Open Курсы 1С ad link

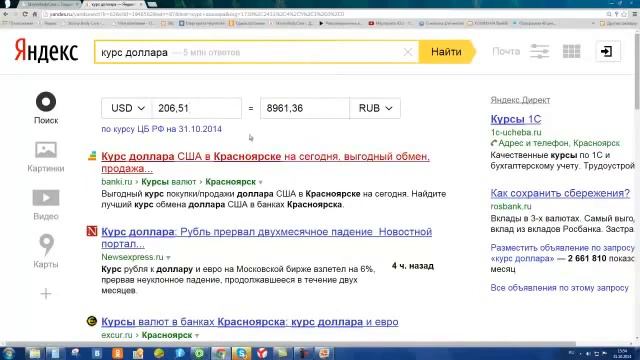click(x=516, y=119)
